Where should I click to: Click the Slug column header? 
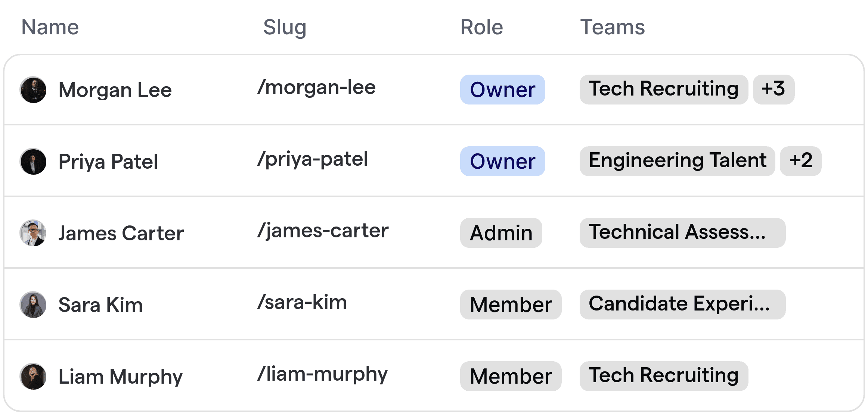pyautogui.click(x=284, y=27)
